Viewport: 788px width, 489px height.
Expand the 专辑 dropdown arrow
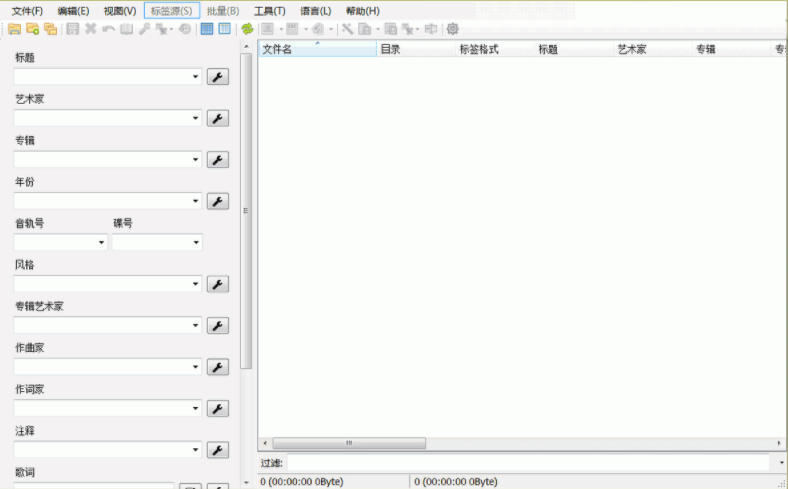pos(195,160)
